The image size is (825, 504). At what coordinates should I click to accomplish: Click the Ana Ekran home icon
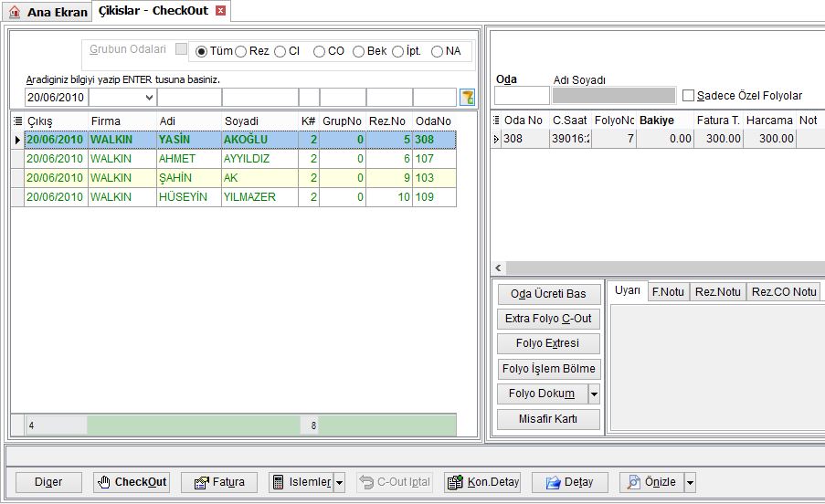(15, 11)
